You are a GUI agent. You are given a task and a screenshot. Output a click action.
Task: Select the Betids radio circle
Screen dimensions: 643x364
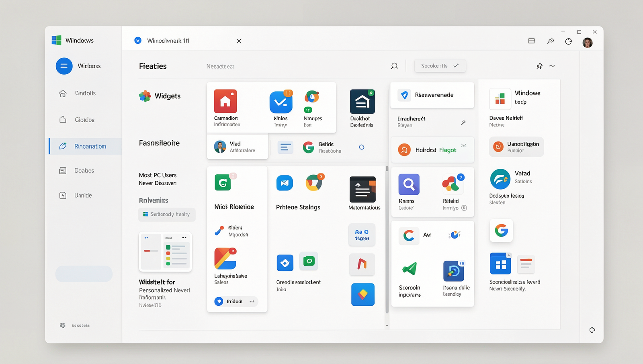[362, 147]
